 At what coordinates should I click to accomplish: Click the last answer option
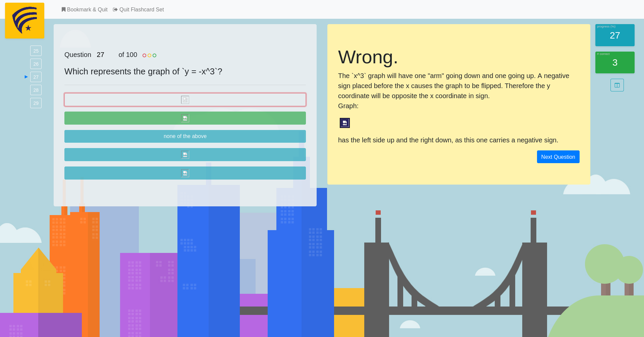click(185, 173)
